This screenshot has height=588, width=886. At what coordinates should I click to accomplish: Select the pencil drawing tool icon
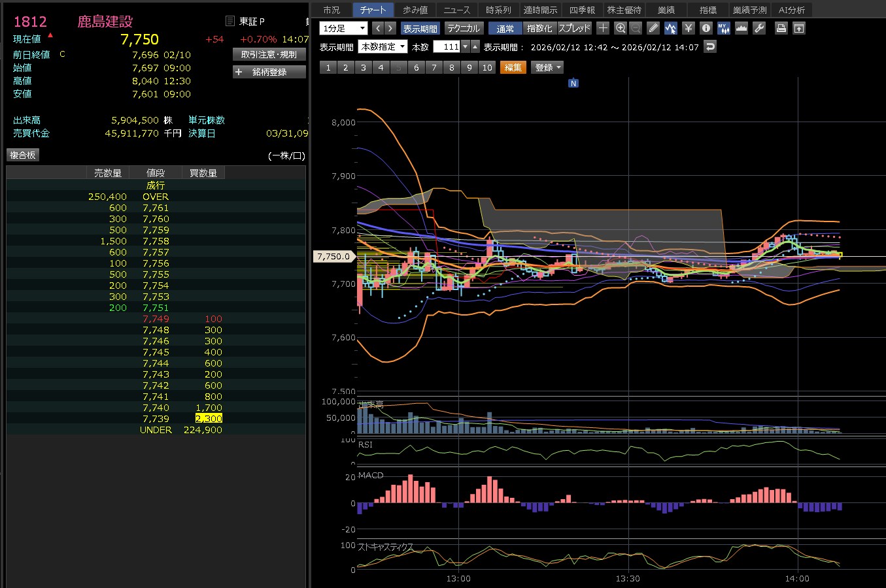click(653, 28)
